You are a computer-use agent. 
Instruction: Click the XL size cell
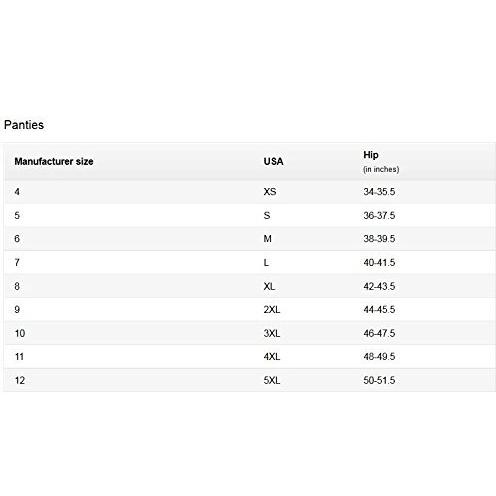(x=269, y=286)
